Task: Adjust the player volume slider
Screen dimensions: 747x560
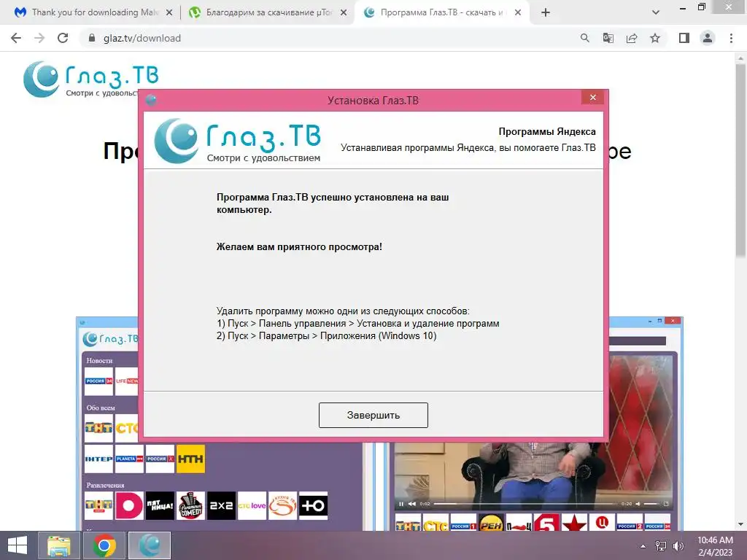Action: (x=651, y=504)
